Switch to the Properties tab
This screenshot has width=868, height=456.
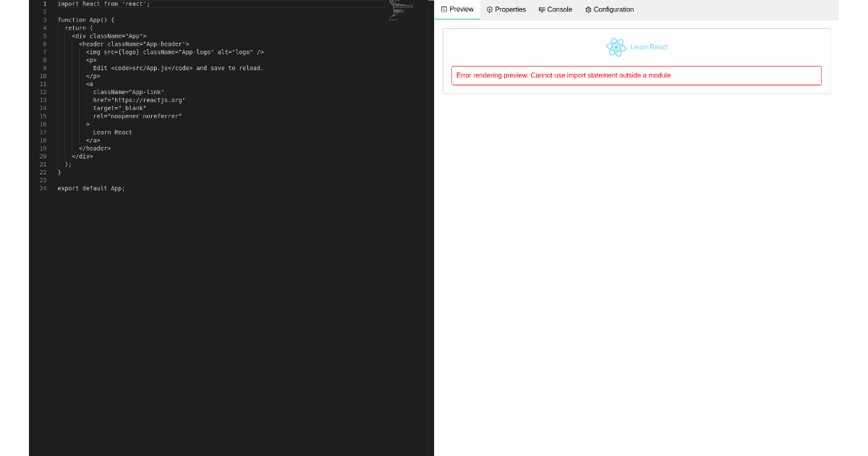(x=506, y=9)
